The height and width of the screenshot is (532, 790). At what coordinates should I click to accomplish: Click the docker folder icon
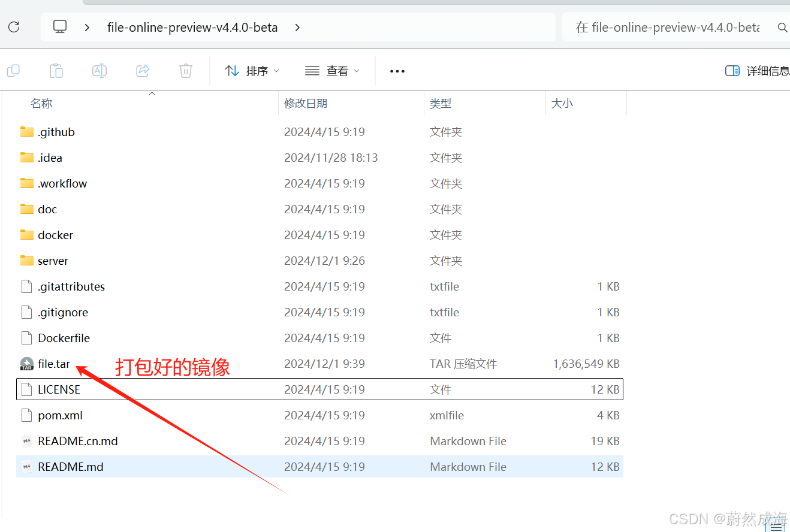pyautogui.click(x=26, y=235)
